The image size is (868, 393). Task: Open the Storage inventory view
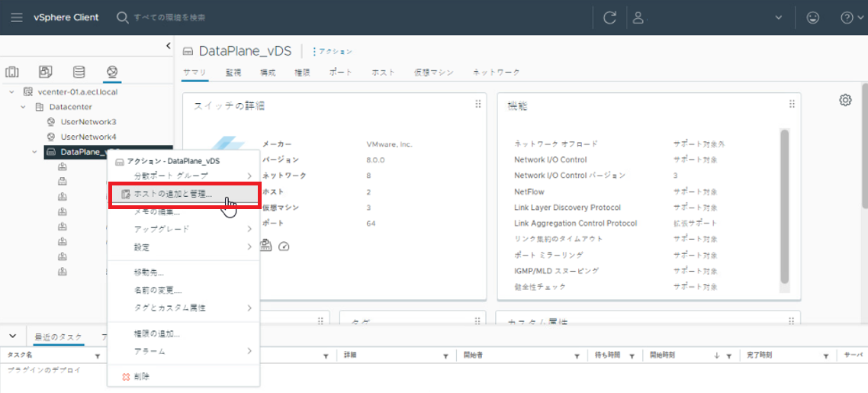coord(79,72)
